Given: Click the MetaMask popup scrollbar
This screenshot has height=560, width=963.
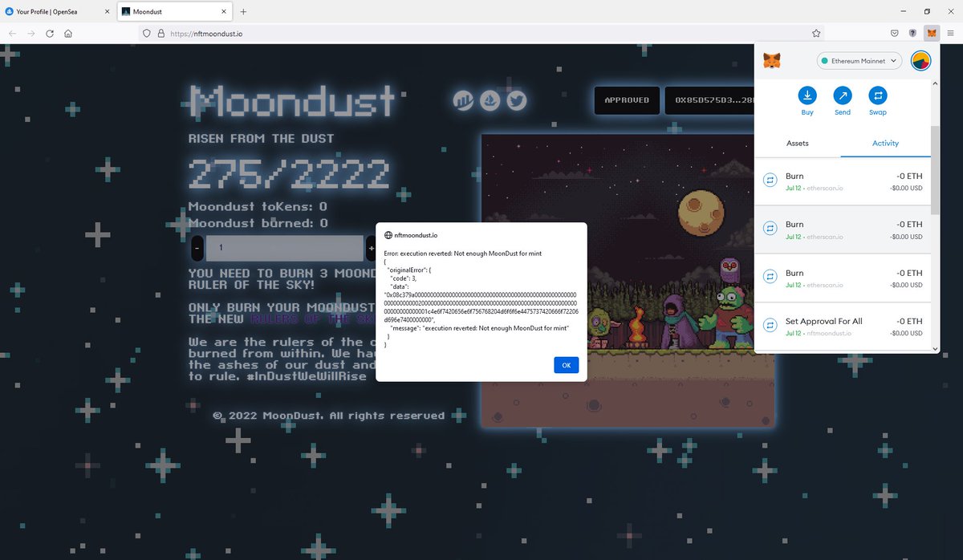Looking at the screenshot, I should click(934, 170).
